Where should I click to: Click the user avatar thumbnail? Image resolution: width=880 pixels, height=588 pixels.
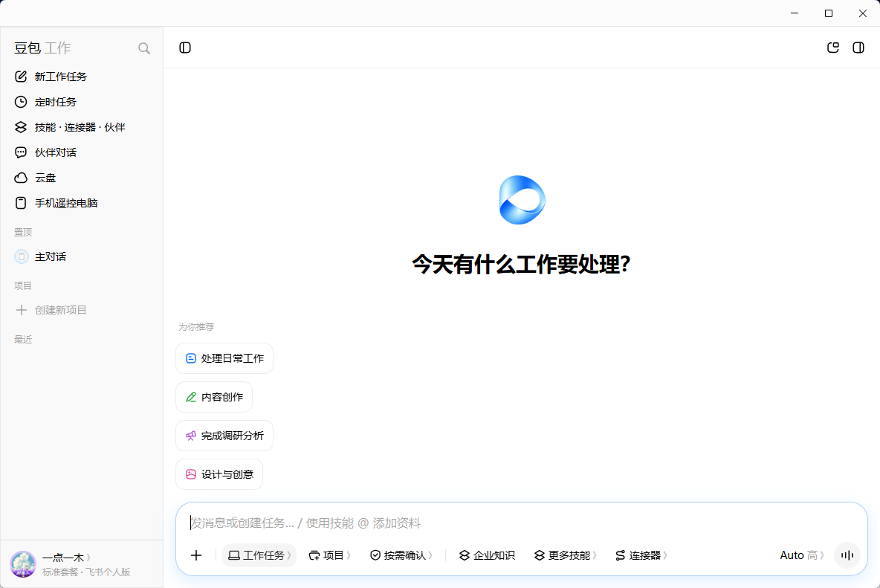pyautogui.click(x=23, y=564)
